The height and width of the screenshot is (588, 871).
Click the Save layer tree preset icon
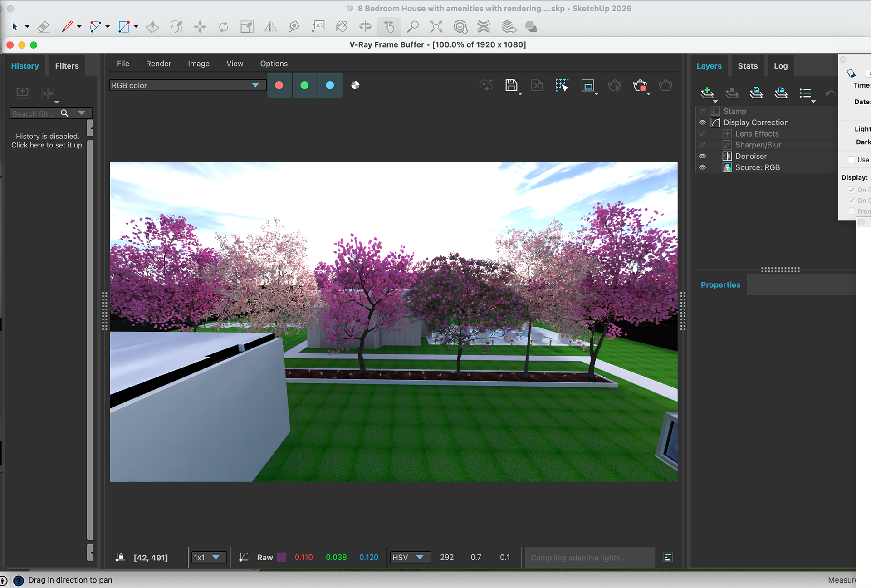click(756, 93)
